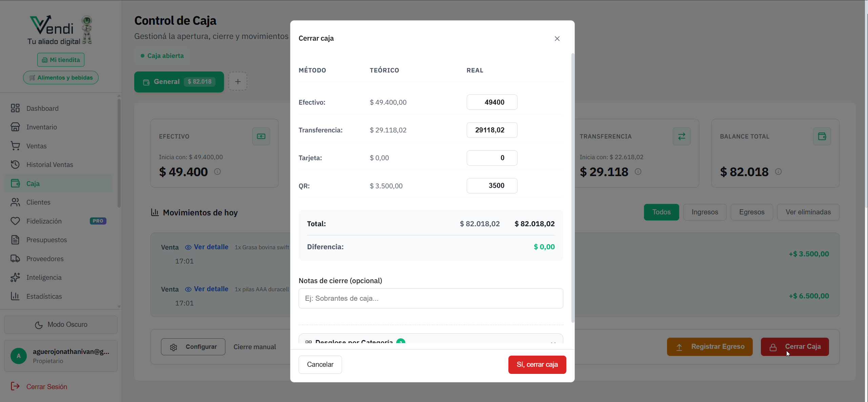The height and width of the screenshot is (402, 868).
Task: Select the General register tab
Action: (x=179, y=82)
